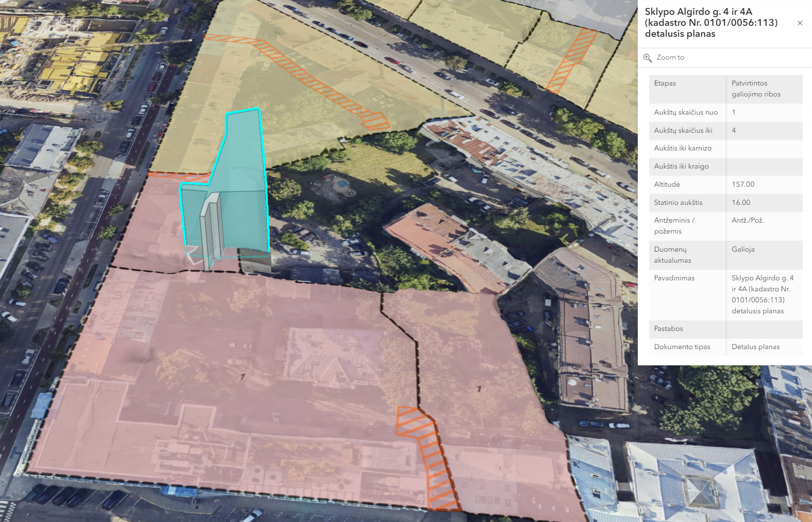Click the "Aukštų skaičius iki" field label
Viewport: 812px width, 522px height.
coord(683,130)
